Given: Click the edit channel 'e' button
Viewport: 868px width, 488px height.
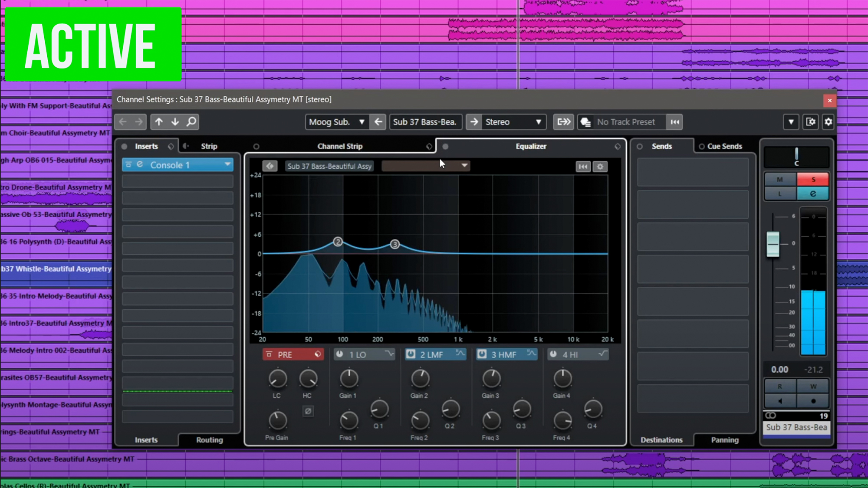Looking at the screenshot, I should [x=813, y=194].
